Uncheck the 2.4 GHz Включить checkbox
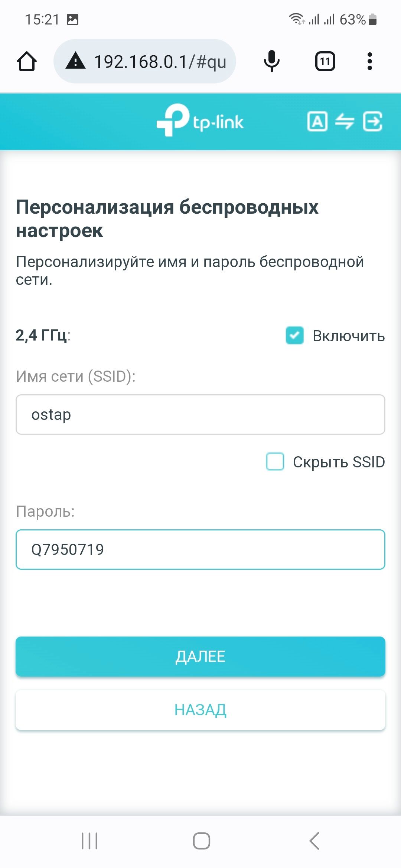The width and height of the screenshot is (401, 868). tap(295, 335)
